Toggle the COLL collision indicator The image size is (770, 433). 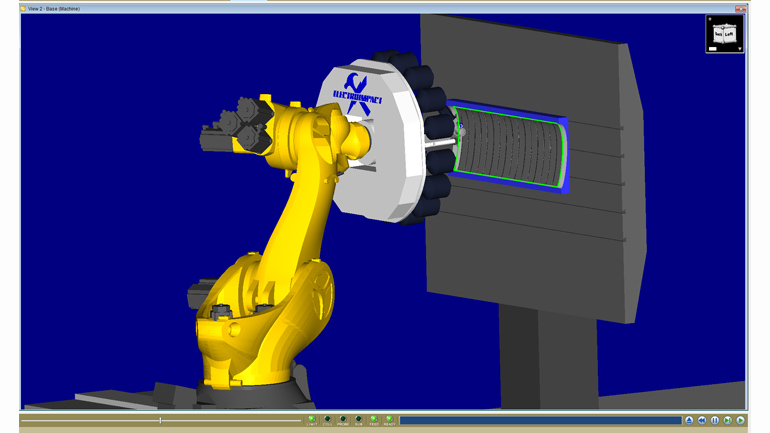click(327, 420)
